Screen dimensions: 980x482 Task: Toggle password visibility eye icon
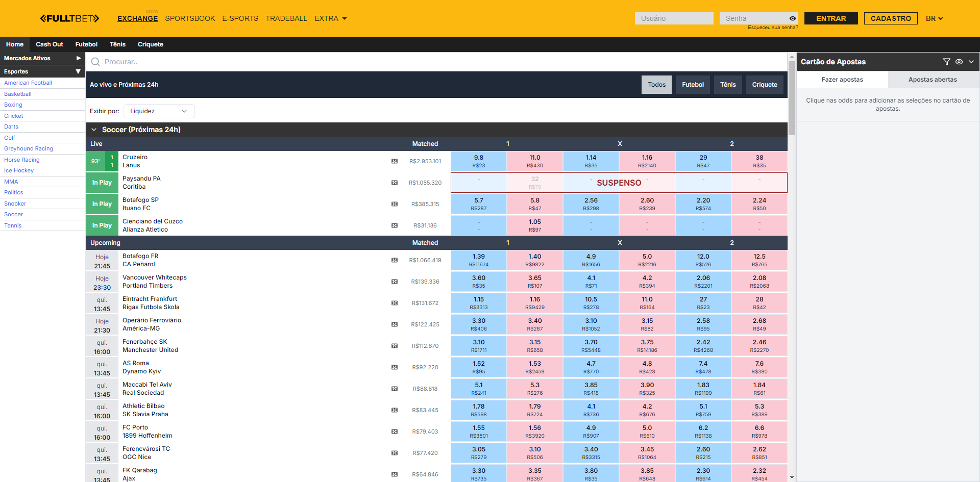[793, 18]
